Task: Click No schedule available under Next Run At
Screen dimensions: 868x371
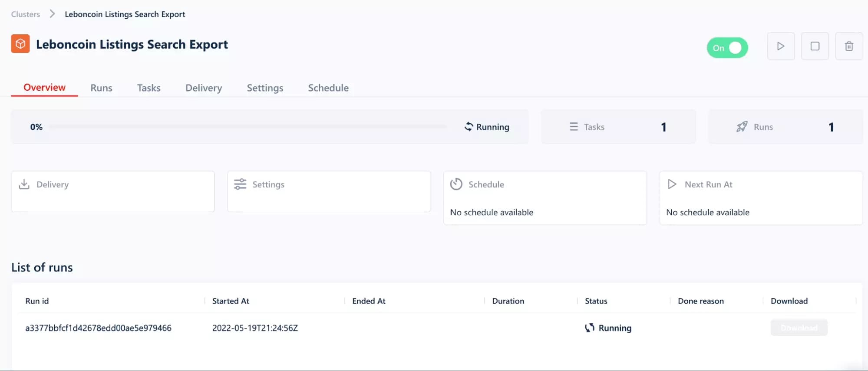Action: (x=708, y=212)
